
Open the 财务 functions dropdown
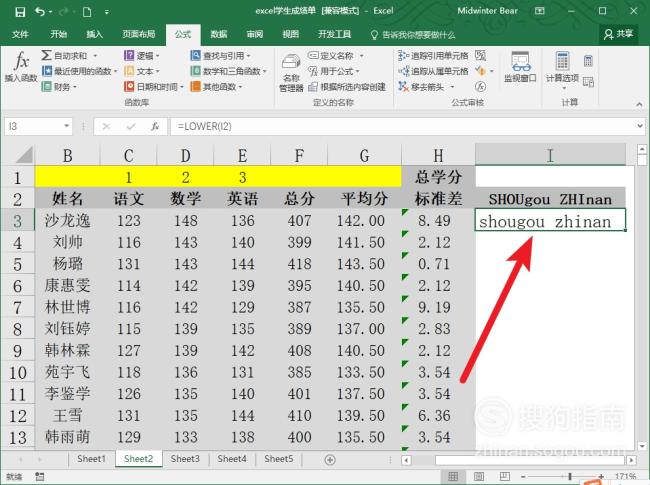tap(59, 87)
